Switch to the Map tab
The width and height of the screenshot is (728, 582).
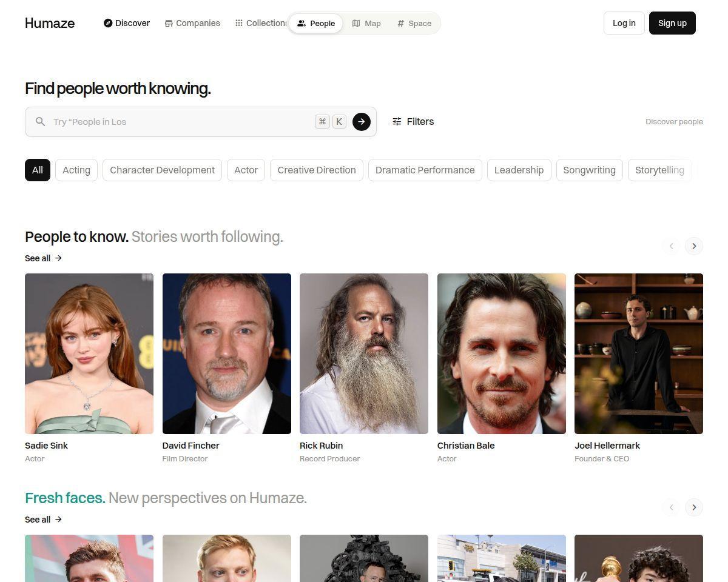pos(366,23)
